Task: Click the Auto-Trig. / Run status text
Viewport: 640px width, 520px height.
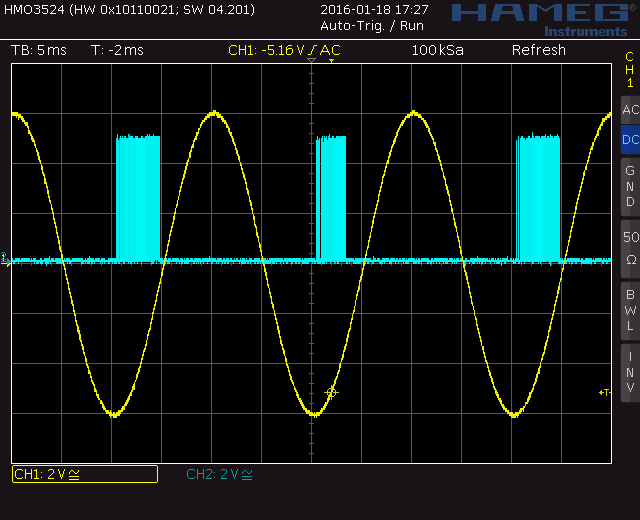Action: pyautogui.click(x=372, y=26)
